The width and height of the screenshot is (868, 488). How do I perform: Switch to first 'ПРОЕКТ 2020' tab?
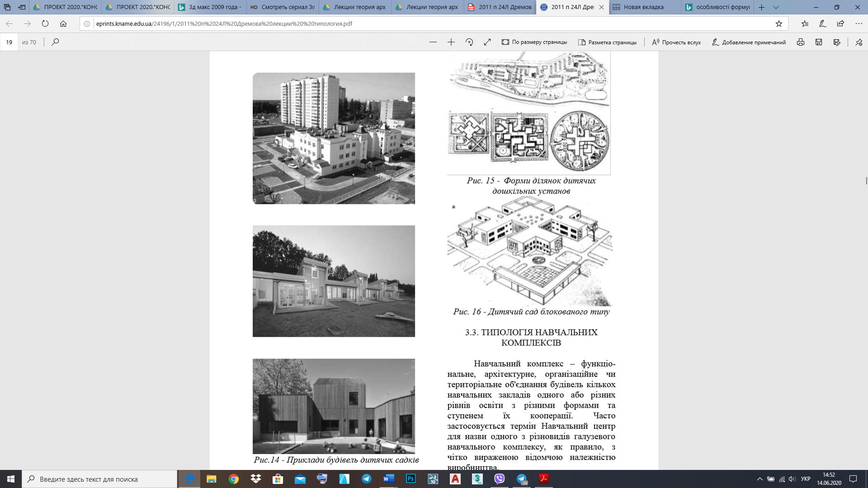pos(66,7)
